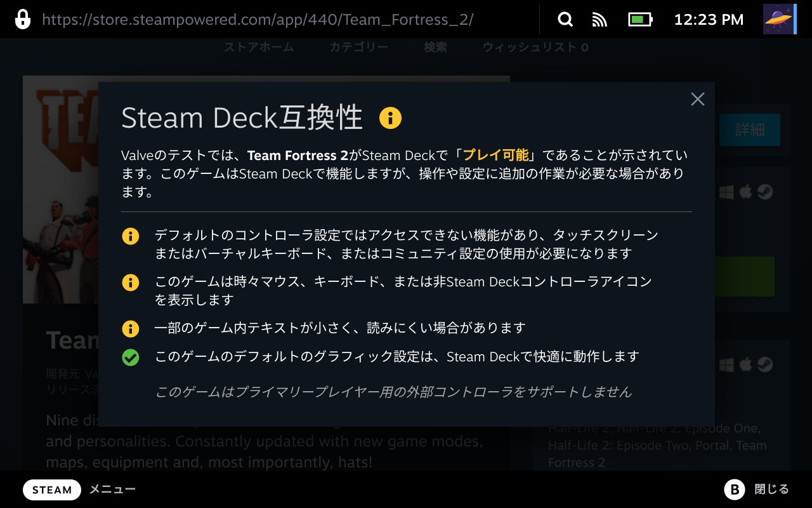The width and height of the screenshot is (812, 508).
Task: Open the ウィッシュリスト 0 tab
Action: tap(535, 47)
